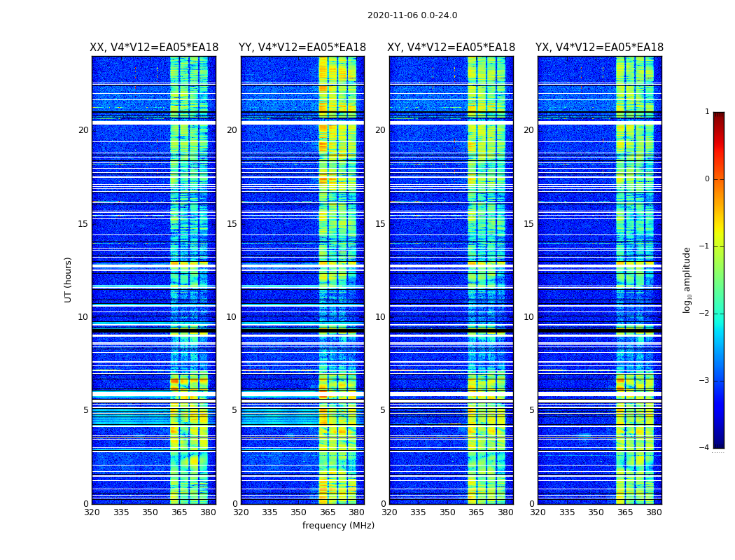735x560 pixels.
Task: Click the XX polarization plot title
Action: tap(154, 48)
